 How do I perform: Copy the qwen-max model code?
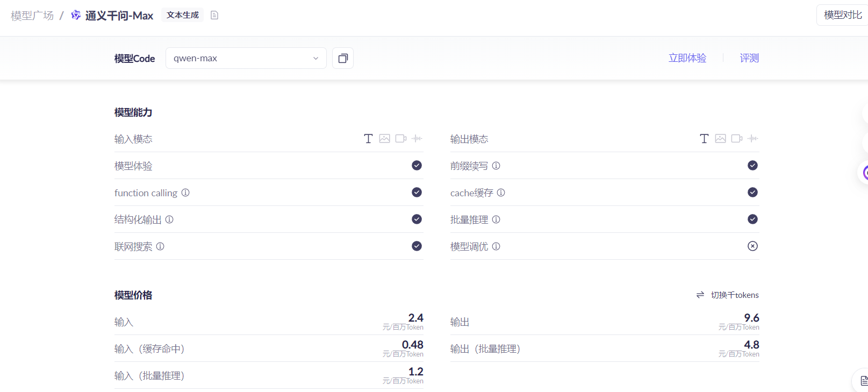(343, 58)
